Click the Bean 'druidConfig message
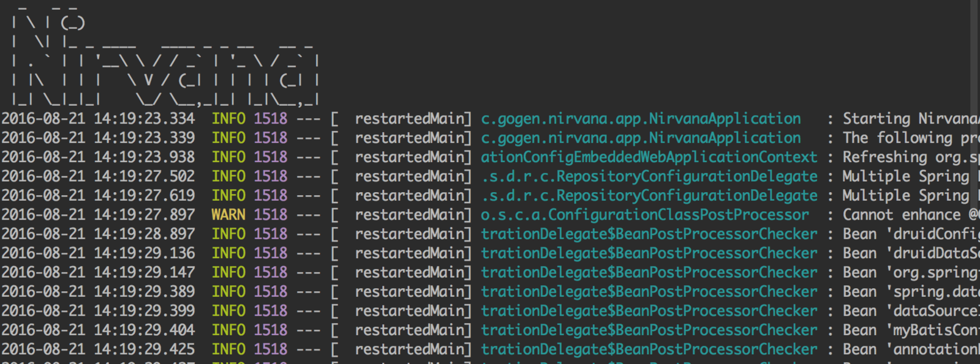This screenshot has width=980, height=364. (x=911, y=234)
